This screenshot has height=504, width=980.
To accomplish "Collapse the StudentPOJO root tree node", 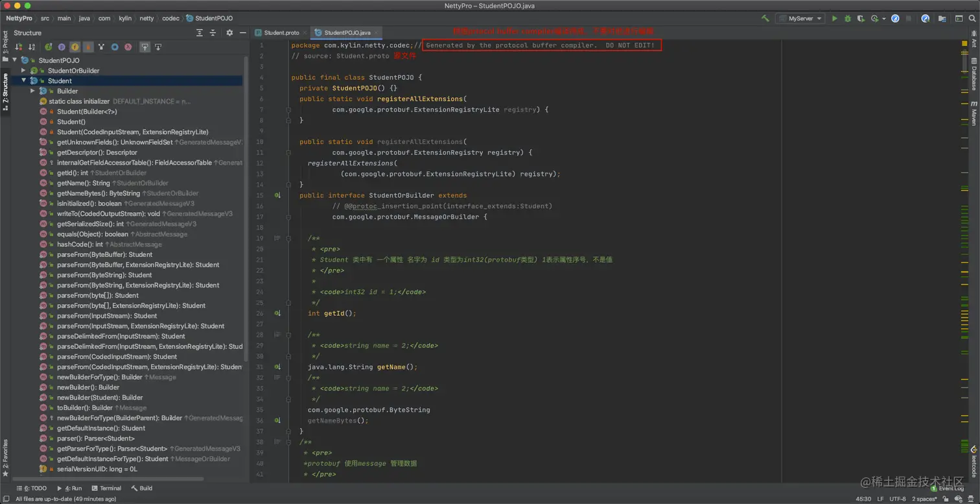I will click(x=15, y=60).
